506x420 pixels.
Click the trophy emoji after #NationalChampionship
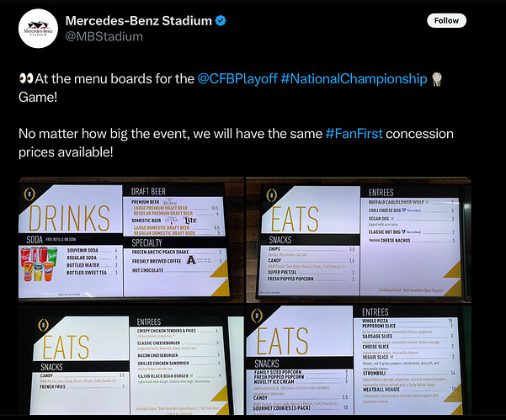pos(438,78)
